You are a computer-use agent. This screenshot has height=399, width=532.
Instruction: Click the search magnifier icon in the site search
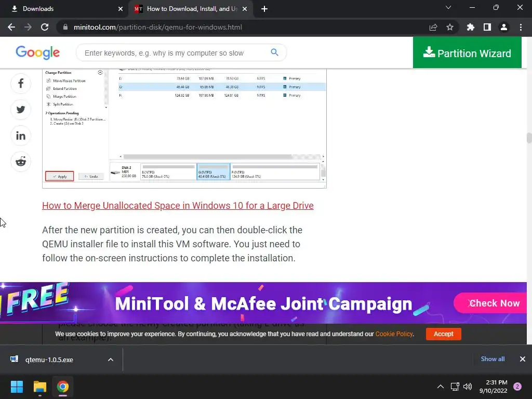274,52
